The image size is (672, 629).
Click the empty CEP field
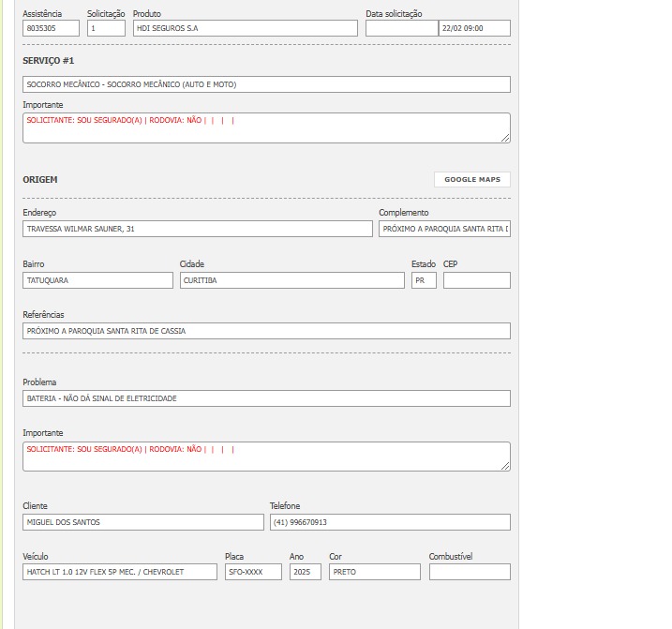[x=476, y=280]
